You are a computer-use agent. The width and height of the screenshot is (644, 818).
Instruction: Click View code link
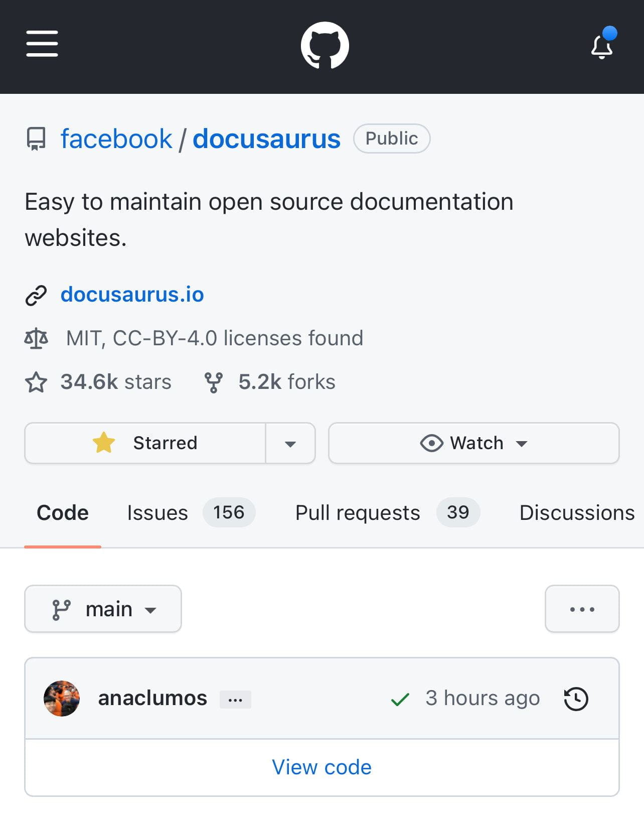tap(321, 767)
